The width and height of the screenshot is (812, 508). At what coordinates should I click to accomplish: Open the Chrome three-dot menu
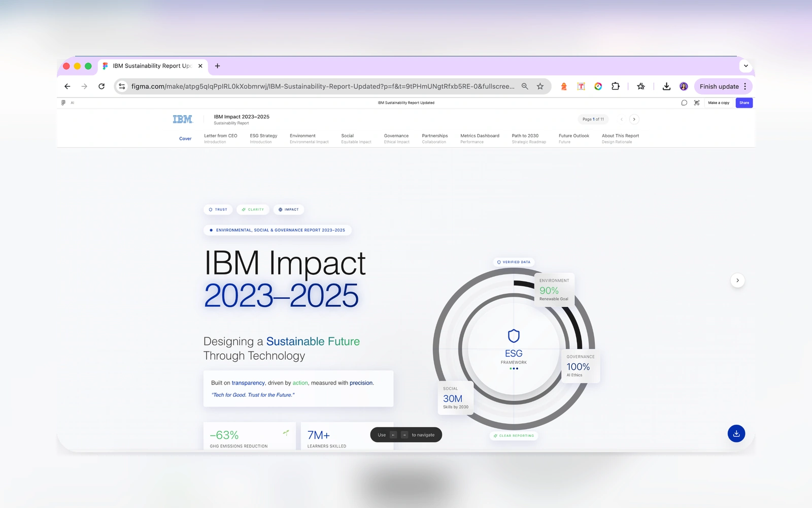(x=745, y=86)
